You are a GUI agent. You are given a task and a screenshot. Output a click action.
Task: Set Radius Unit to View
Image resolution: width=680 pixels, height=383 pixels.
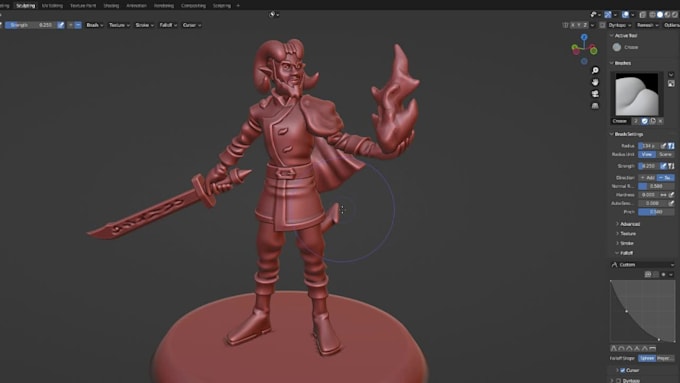(647, 154)
